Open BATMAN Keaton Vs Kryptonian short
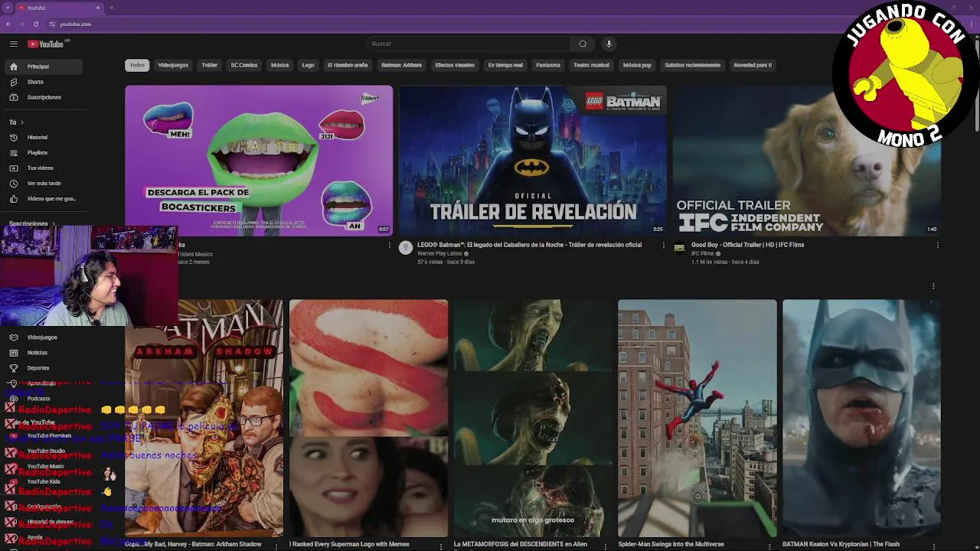 point(861,418)
